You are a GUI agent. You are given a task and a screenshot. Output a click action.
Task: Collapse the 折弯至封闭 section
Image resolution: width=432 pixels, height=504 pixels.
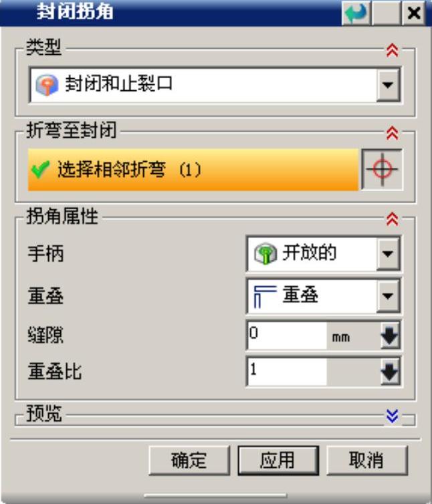click(x=392, y=133)
